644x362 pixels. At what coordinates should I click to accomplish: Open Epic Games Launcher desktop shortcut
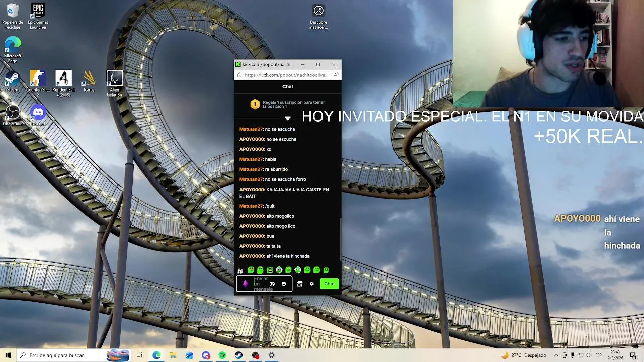[38, 16]
